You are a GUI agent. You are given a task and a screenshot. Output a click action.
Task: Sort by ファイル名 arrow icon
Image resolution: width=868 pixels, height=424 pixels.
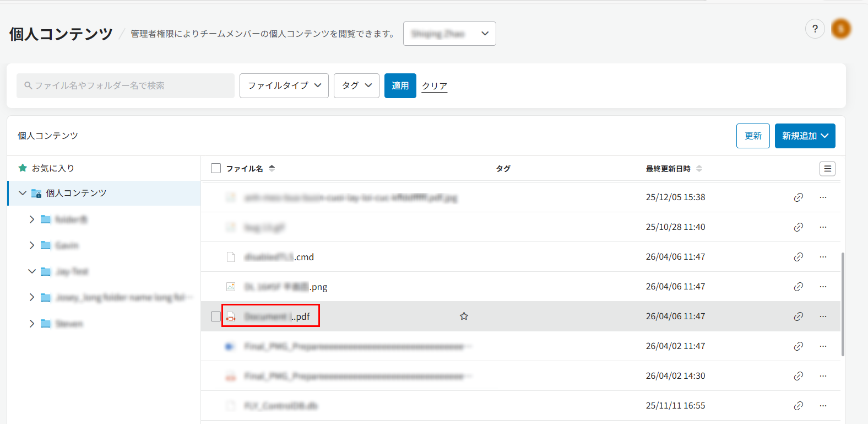pos(272,169)
